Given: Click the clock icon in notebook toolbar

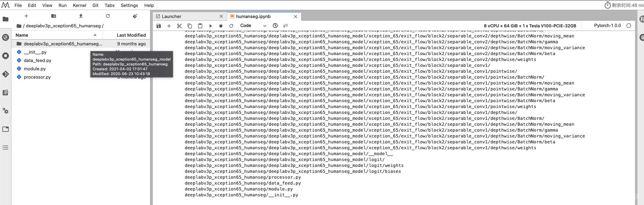Looking at the screenshot, I should (275, 26).
